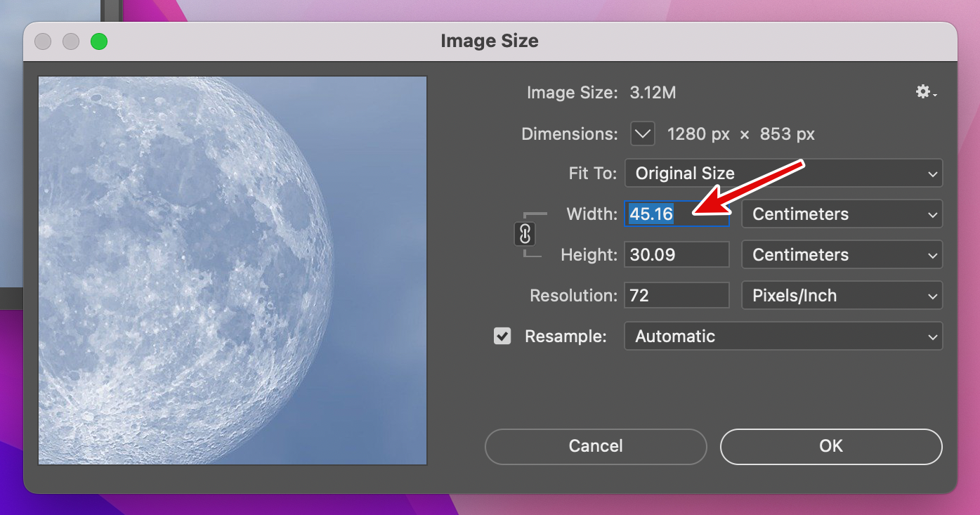Viewport: 980px width, 515px height.
Task: Click the Width input field
Action: click(x=677, y=214)
